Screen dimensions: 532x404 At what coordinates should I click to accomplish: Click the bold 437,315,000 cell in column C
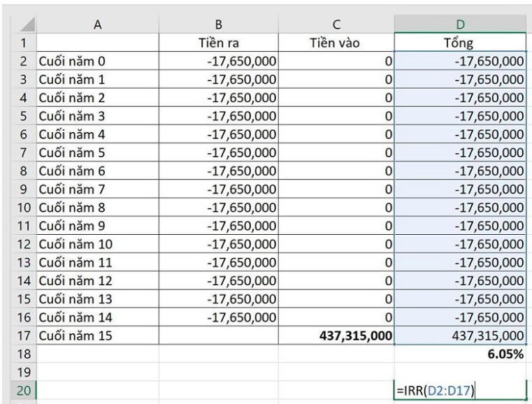(336, 336)
